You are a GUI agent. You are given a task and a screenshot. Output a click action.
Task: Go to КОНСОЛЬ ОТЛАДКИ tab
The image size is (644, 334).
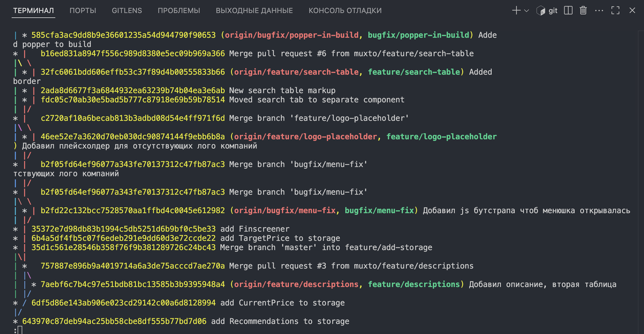(345, 10)
